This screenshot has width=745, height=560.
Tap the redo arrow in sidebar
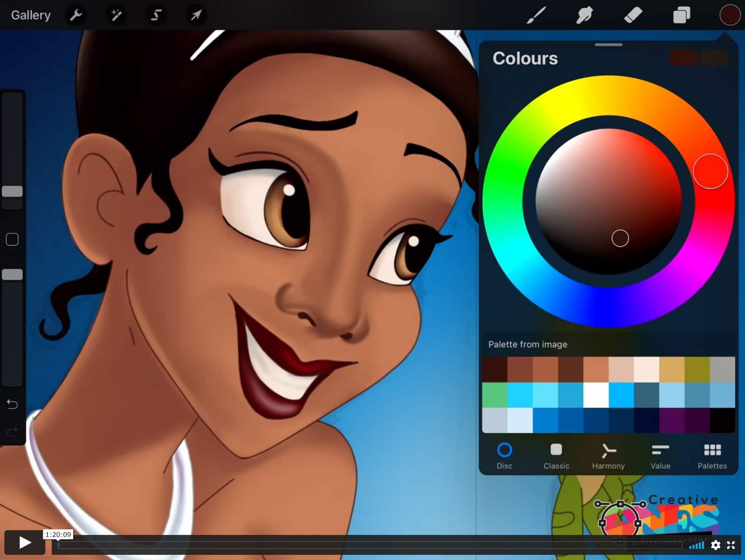(12, 431)
